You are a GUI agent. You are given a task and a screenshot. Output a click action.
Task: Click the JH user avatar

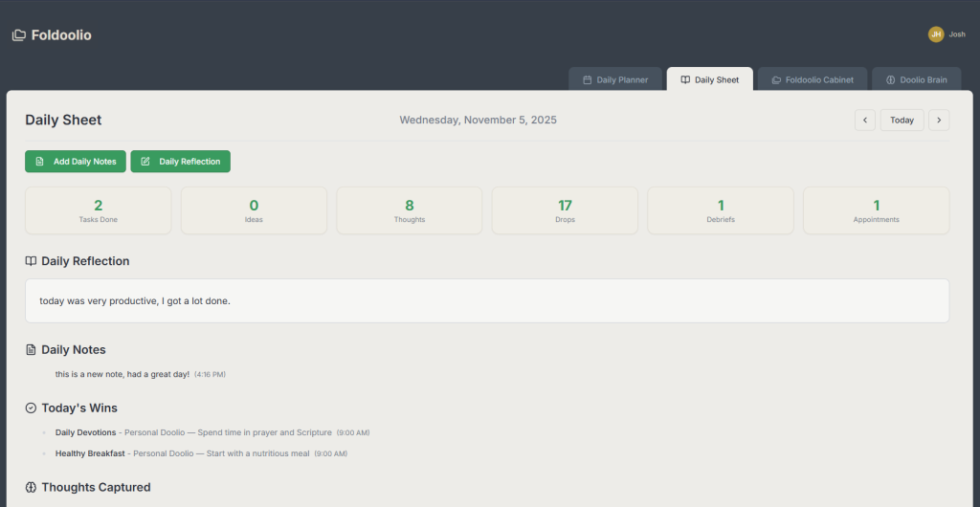[935, 34]
